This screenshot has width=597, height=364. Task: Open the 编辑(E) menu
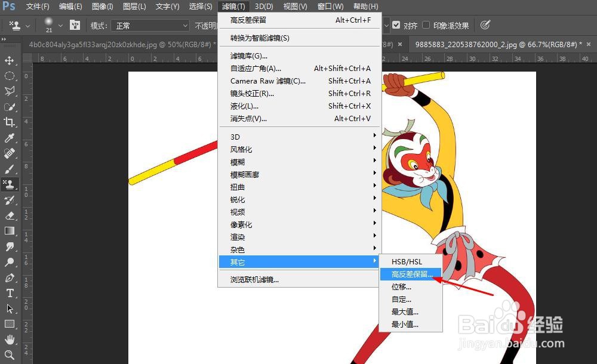pos(70,7)
